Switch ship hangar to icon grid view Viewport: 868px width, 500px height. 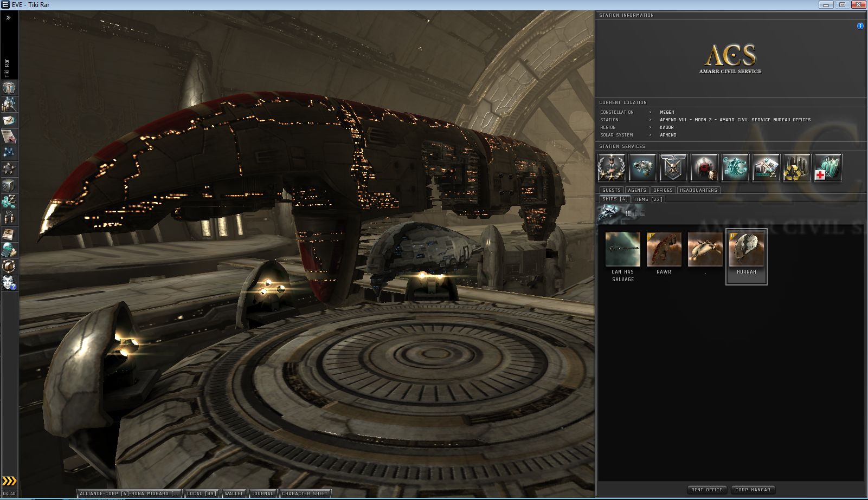tap(628, 213)
